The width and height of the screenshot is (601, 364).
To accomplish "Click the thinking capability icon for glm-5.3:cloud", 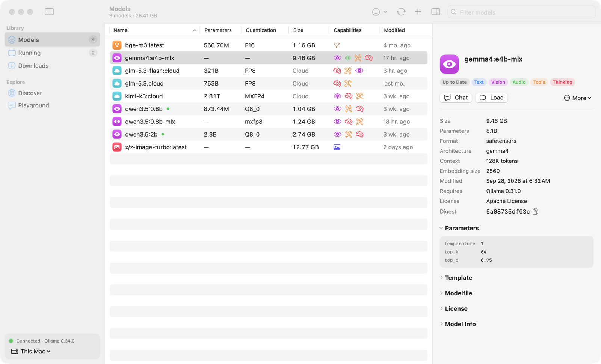I will click(x=337, y=83).
